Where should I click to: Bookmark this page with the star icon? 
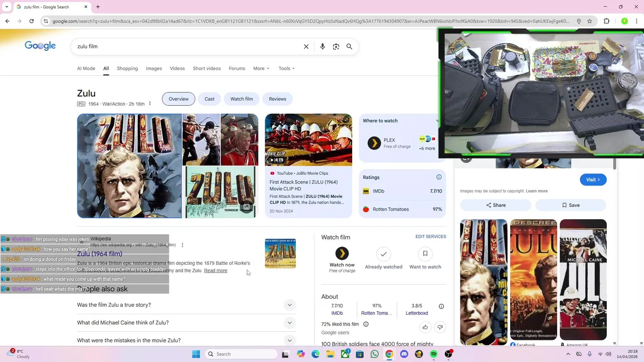coord(590,21)
